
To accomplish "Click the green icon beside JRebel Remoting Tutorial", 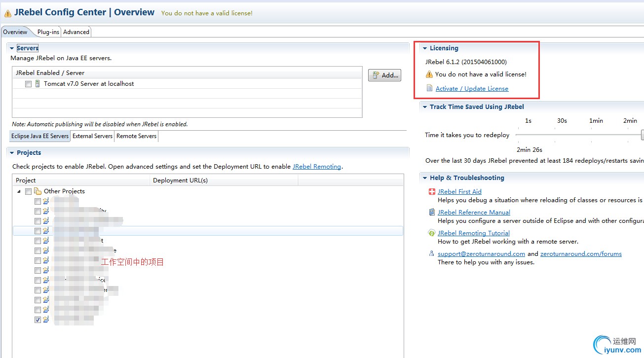I will point(432,233).
